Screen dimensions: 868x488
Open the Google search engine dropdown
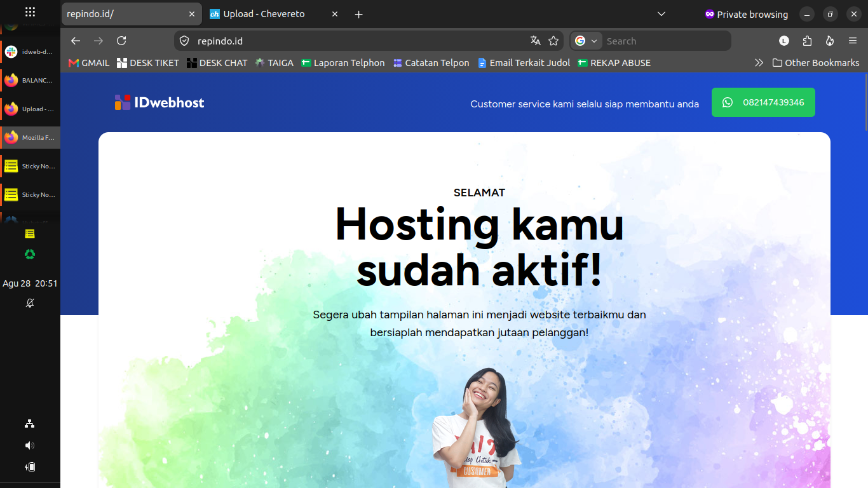pos(587,41)
